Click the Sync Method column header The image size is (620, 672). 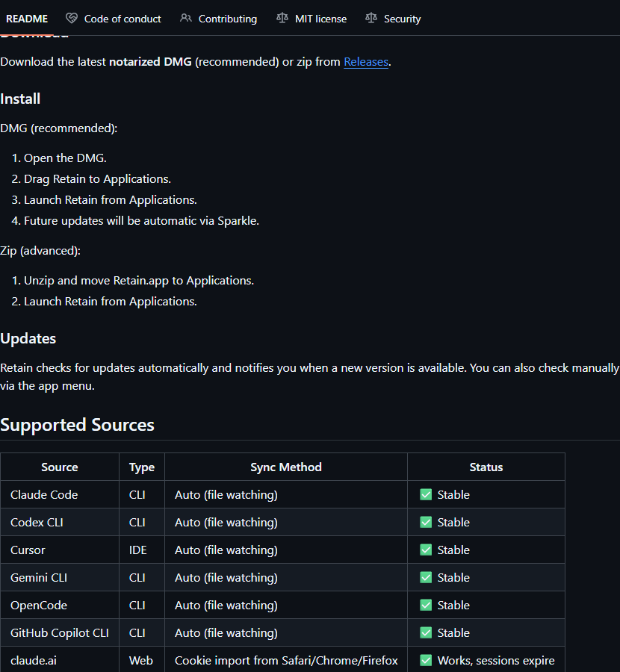(x=286, y=467)
